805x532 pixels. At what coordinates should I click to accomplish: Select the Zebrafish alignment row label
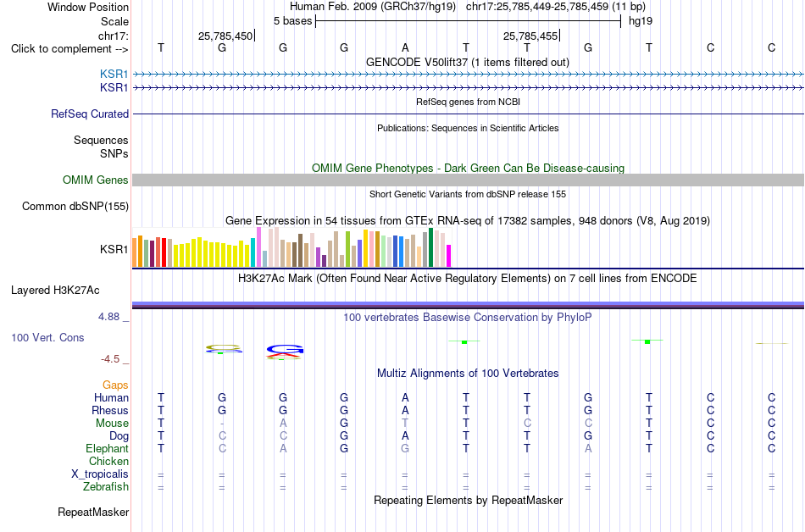tap(106, 487)
